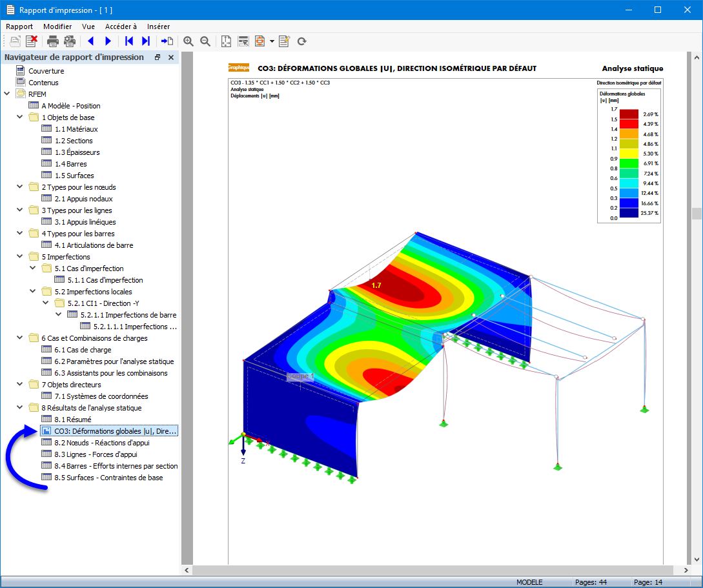The width and height of the screenshot is (703, 588).
Task: Collapse 8 Résultats de l'analyse statique folder
Action: [x=20, y=408]
